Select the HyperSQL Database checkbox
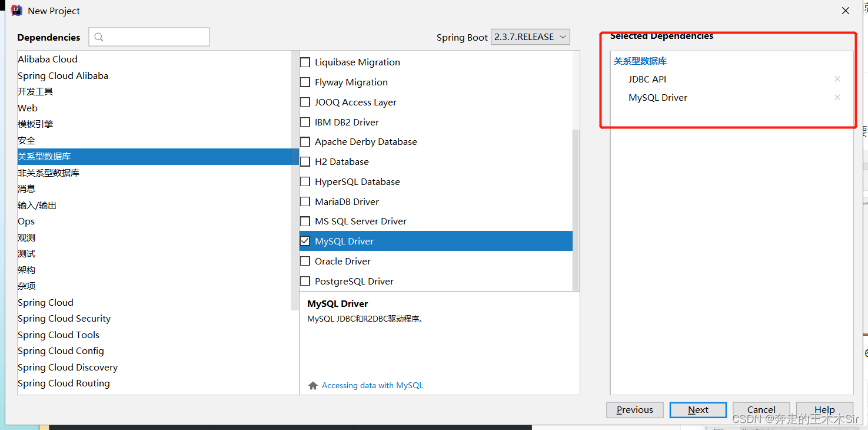Image resolution: width=868 pixels, height=430 pixels. [305, 182]
